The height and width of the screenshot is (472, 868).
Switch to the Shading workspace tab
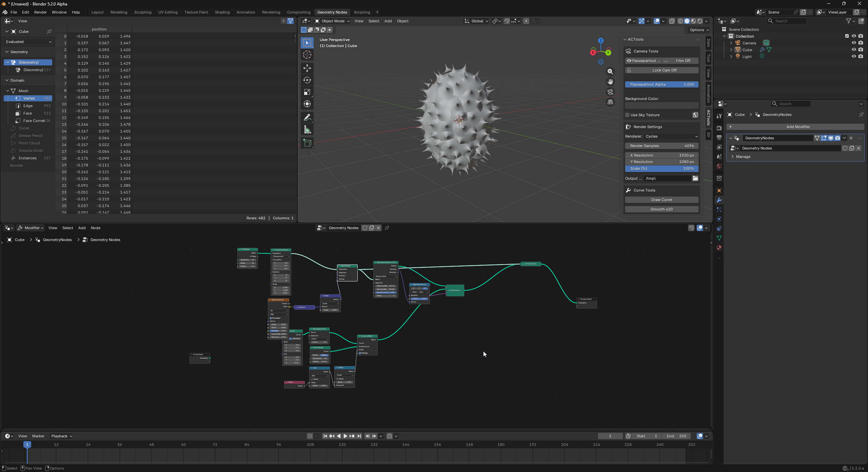click(x=222, y=12)
